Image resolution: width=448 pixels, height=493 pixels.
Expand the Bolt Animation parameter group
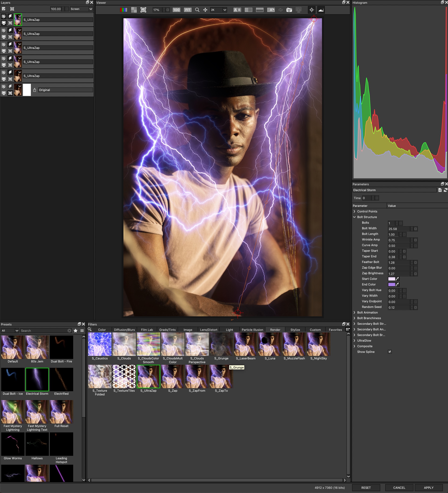[354, 312]
